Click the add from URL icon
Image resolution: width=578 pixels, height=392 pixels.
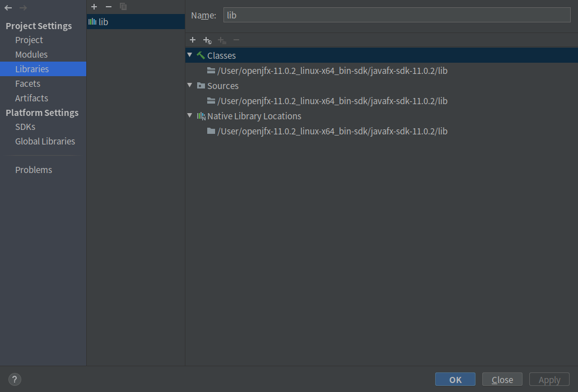point(207,40)
